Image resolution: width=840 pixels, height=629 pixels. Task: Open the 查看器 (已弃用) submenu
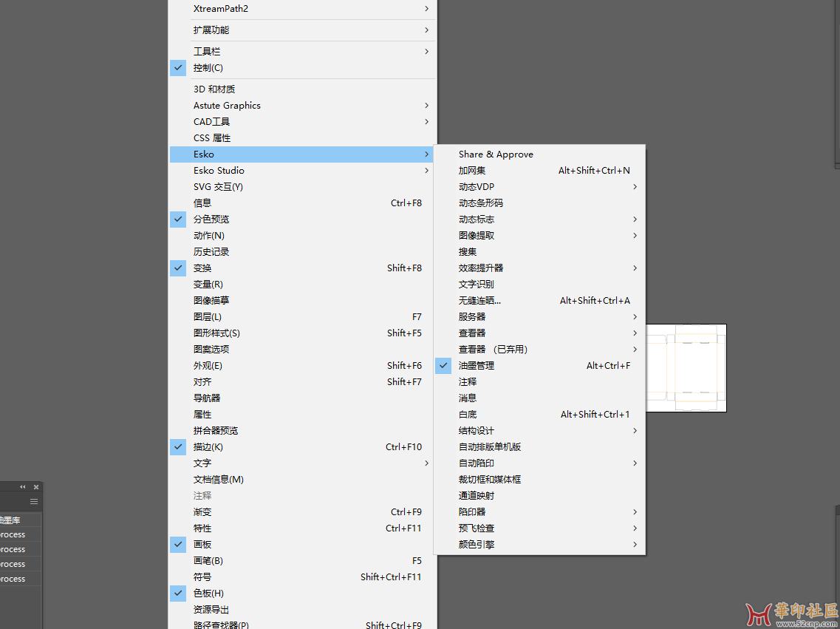(539, 350)
